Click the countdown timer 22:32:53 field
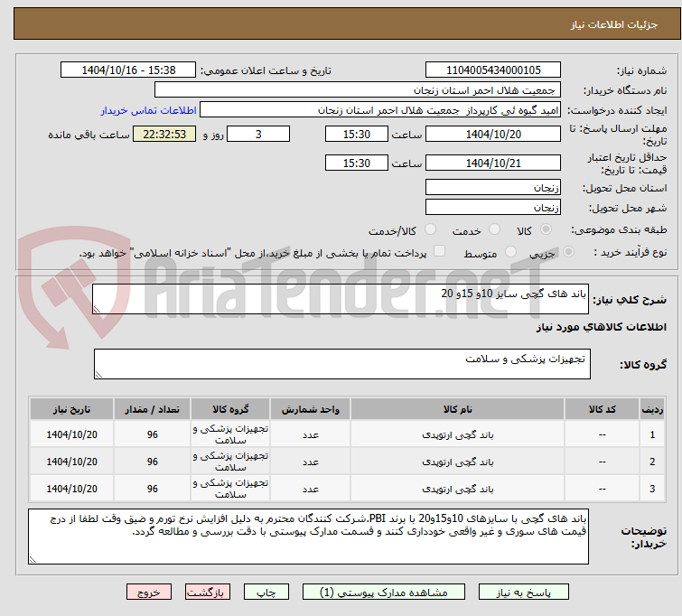The height and width of the screenshot is (616, 682). click(x=164, y=134)
